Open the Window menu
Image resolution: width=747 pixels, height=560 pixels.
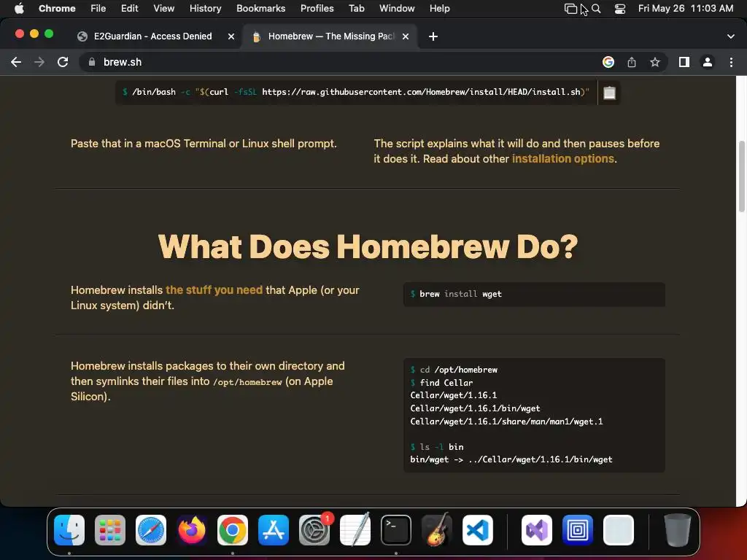point(397,8)
